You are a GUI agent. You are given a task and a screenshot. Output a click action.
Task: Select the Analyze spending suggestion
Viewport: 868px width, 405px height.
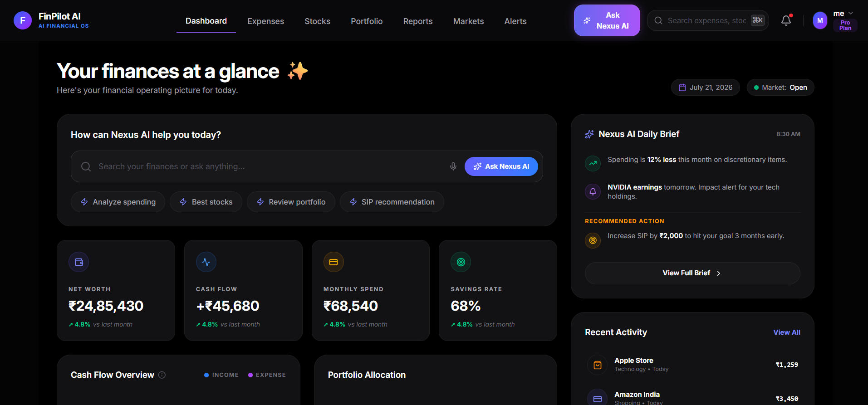click(x=118, y=202)
